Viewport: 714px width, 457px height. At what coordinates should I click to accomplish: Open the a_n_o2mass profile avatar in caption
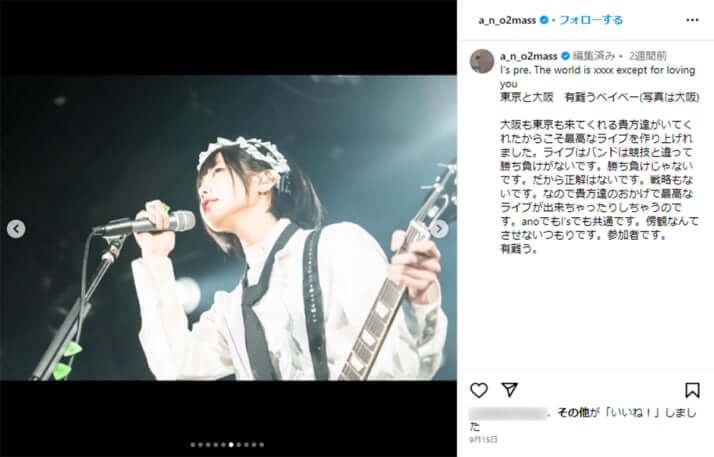pos(482,61)
